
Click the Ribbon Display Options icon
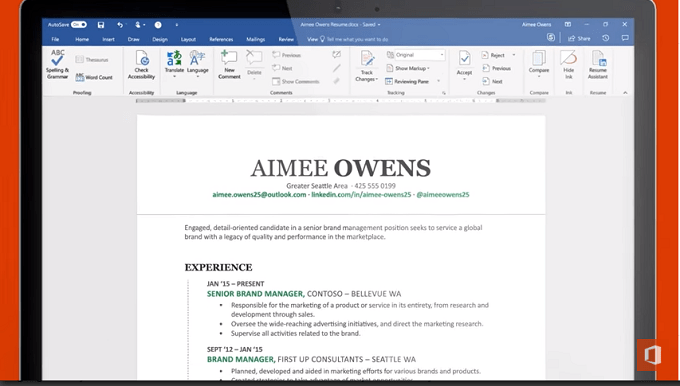(568, 24)
